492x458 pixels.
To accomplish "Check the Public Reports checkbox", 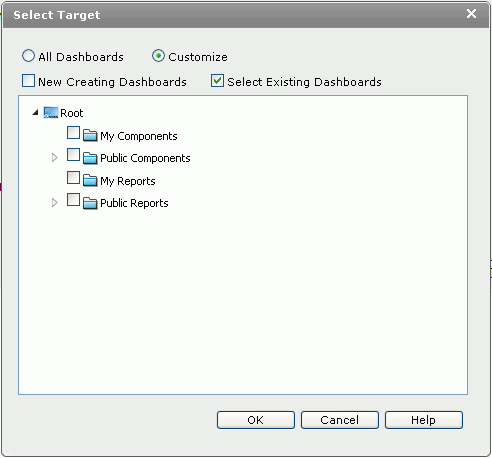I will click(x=73, y=200).
